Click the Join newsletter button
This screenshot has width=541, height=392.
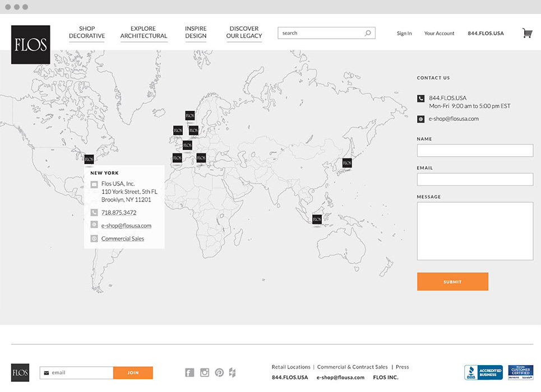pyautogui.click(x=133, y=373)
